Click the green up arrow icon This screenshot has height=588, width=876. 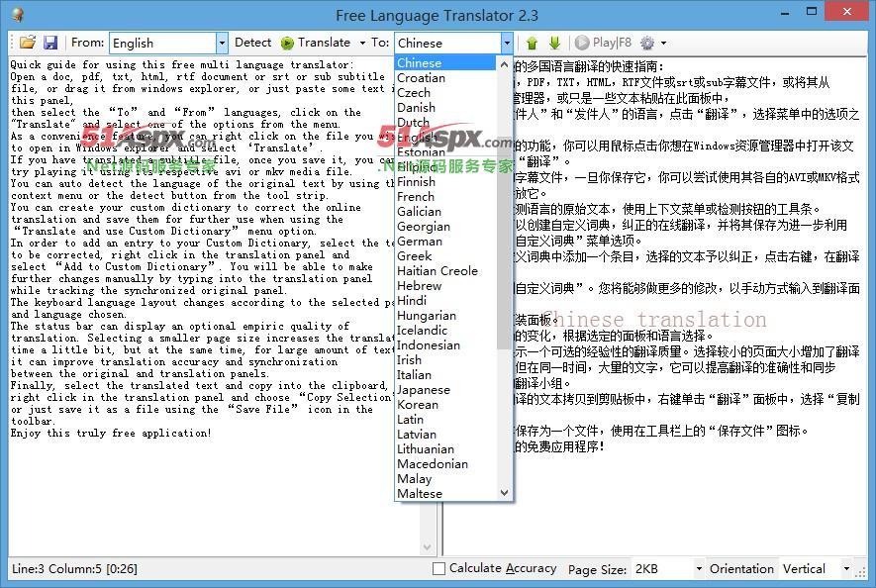[532, 43]
